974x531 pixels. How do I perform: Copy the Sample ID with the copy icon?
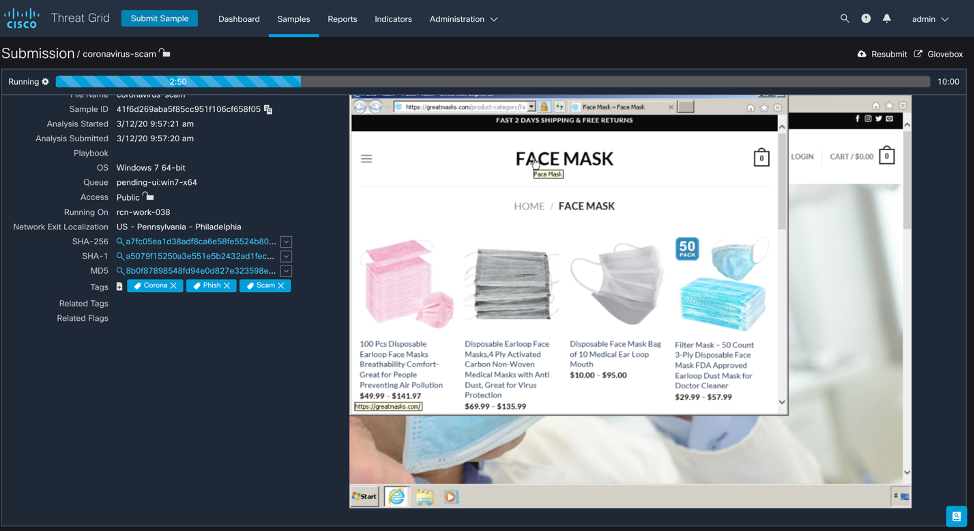pos(269,109)
